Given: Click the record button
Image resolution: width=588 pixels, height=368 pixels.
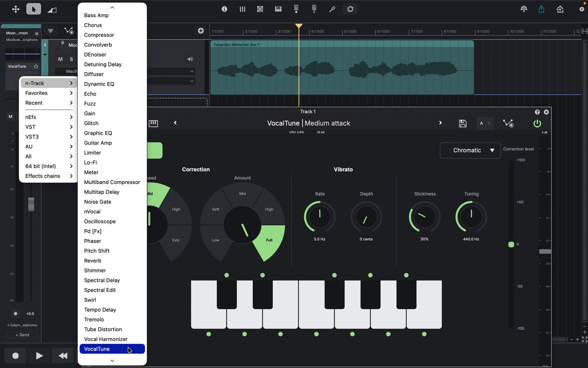Looking at the screenshot, I should [15, 355].
